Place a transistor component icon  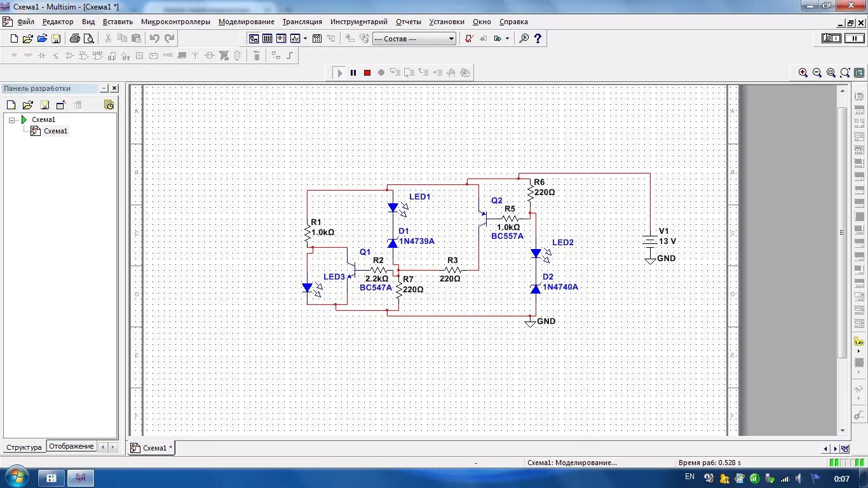56,55
